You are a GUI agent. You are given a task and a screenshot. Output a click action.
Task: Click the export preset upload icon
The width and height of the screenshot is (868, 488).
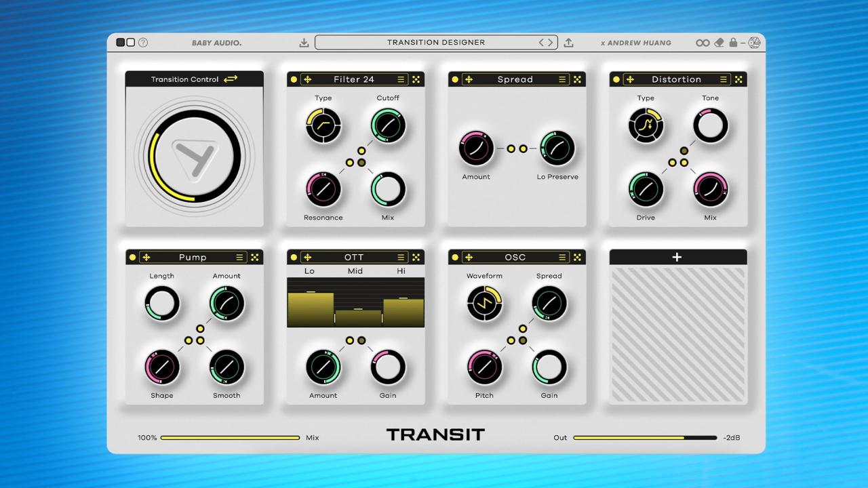coord(568,43)
